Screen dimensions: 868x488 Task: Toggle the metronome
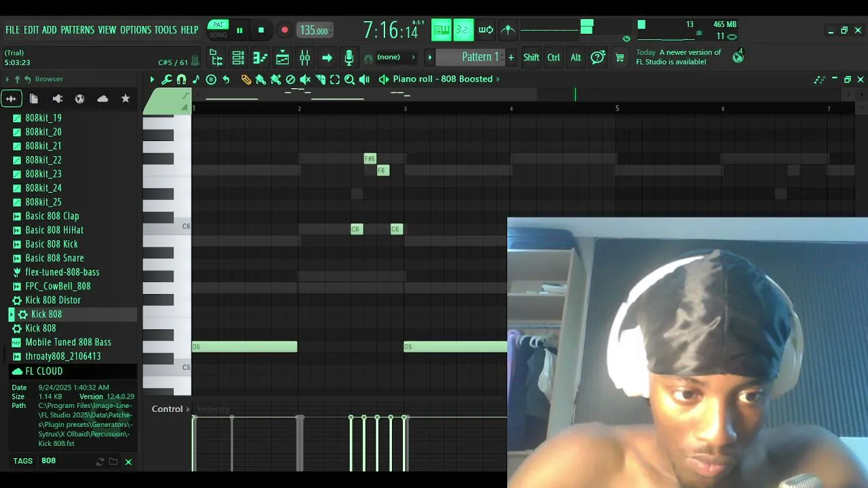[508, 30]
